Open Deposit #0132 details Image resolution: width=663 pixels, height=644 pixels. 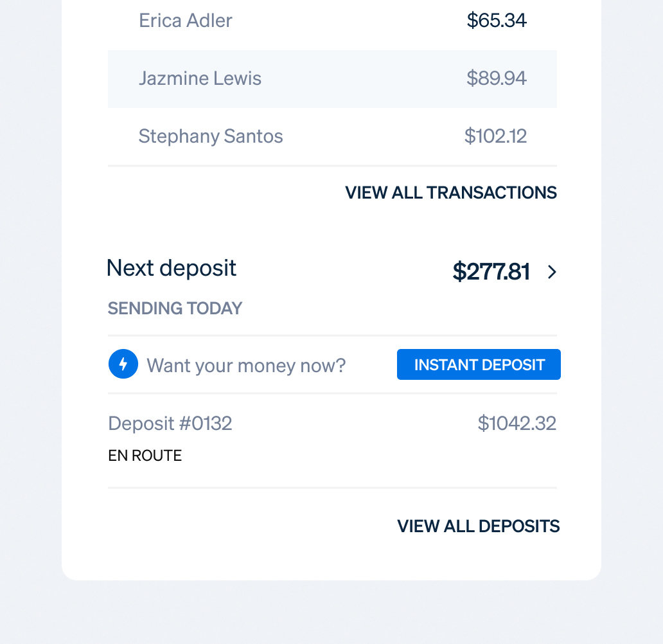coord(170,424)
